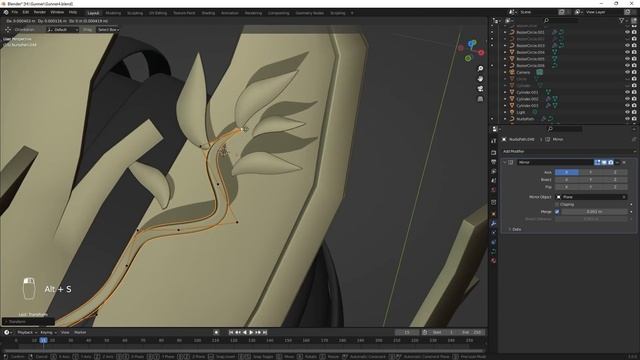Hide Cylinder.001 with its eye icon
640x360 pixels.
click(x=627, y=92)
